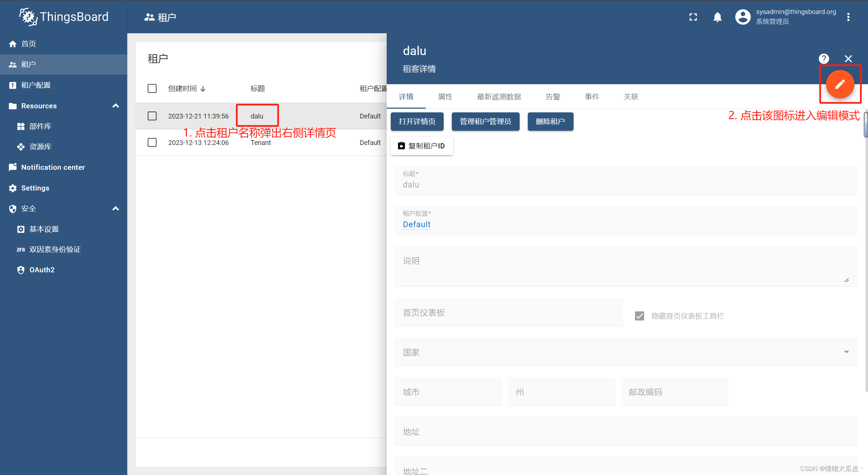
Task: Click 管理租户管理员 button
Action: click(x=485, y=122)
